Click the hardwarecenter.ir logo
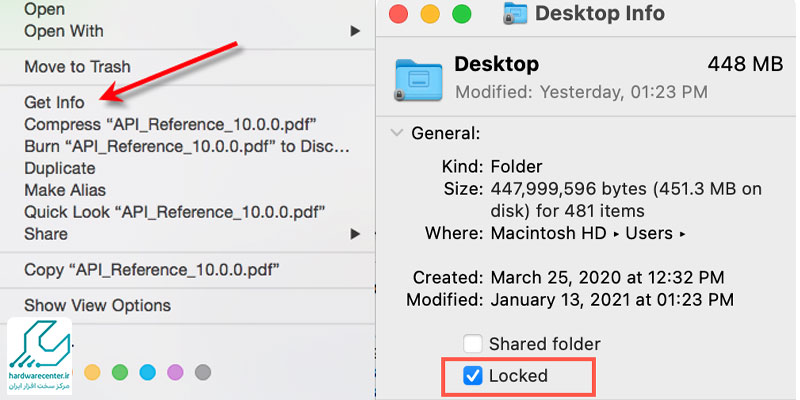Viewport: 800px width, 400px height. coord(39,356)
